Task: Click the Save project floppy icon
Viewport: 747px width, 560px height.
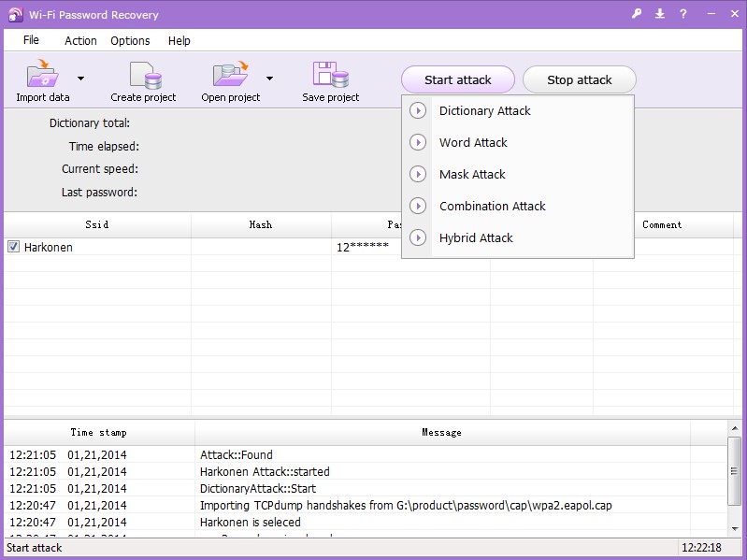Action: [x=330, y=75]
